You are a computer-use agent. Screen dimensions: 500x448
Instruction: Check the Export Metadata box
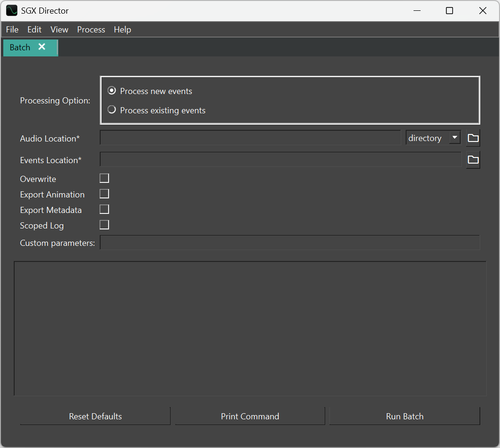(104, 209)
